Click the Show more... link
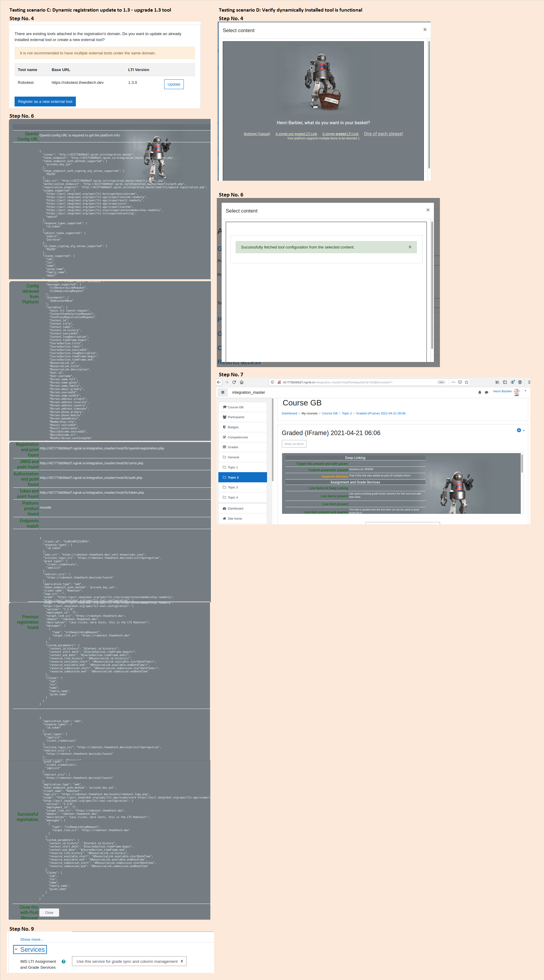This screenshot has height=980, width=544. (x=32, y=939)
